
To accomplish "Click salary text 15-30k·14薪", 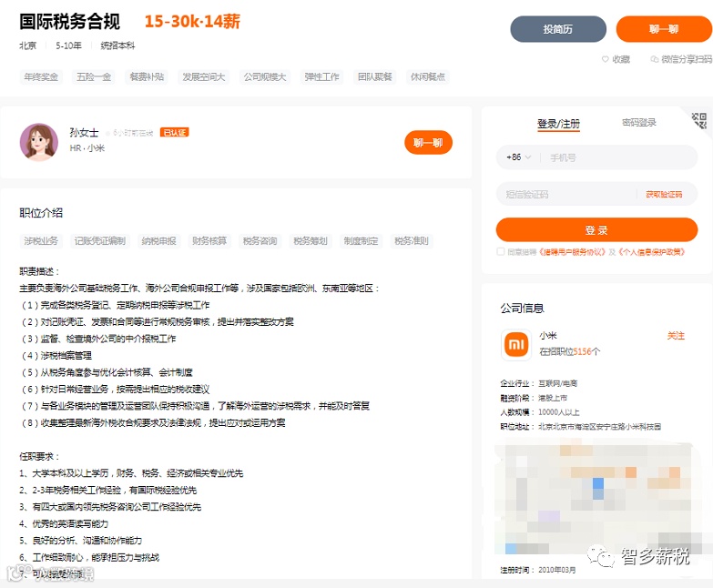I will [x=192, y=21].
